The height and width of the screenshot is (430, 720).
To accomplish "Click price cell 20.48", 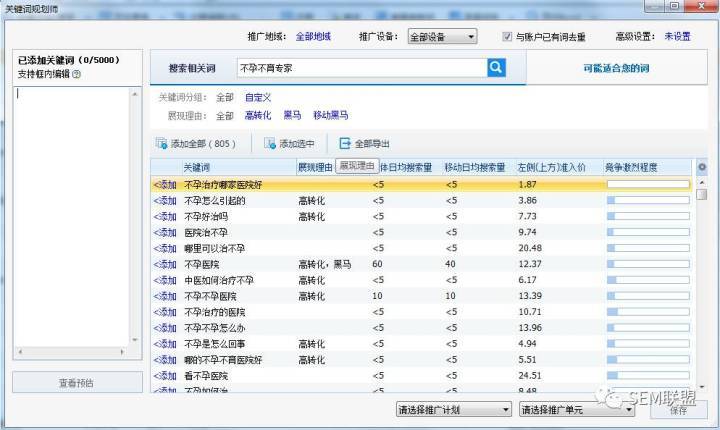I will click(x=530, y=248).
